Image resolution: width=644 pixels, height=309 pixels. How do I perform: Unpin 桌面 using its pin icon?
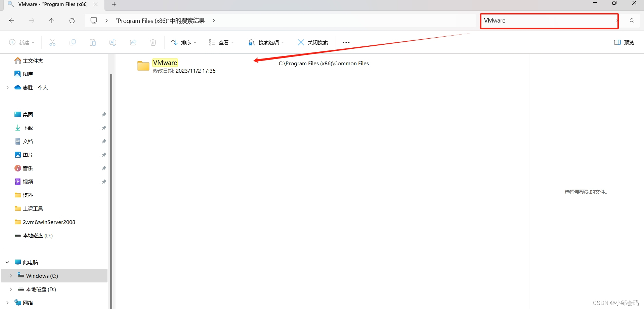pos(104,114)
